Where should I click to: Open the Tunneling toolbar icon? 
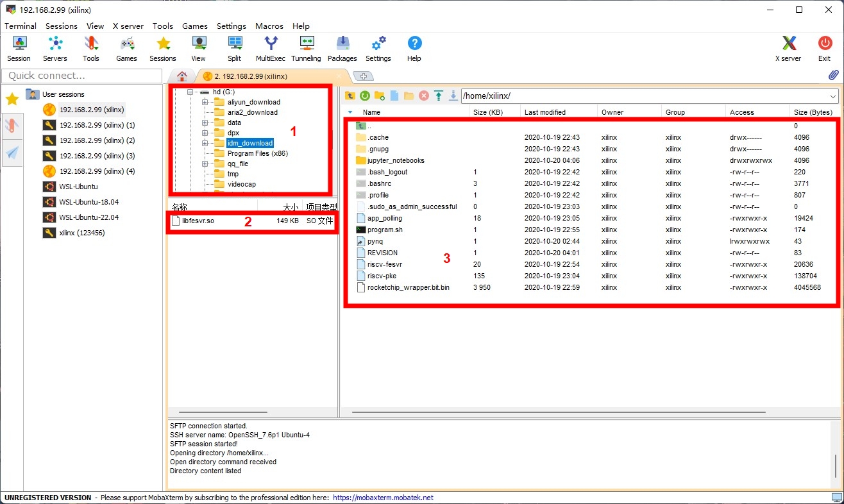pos(307,49)
